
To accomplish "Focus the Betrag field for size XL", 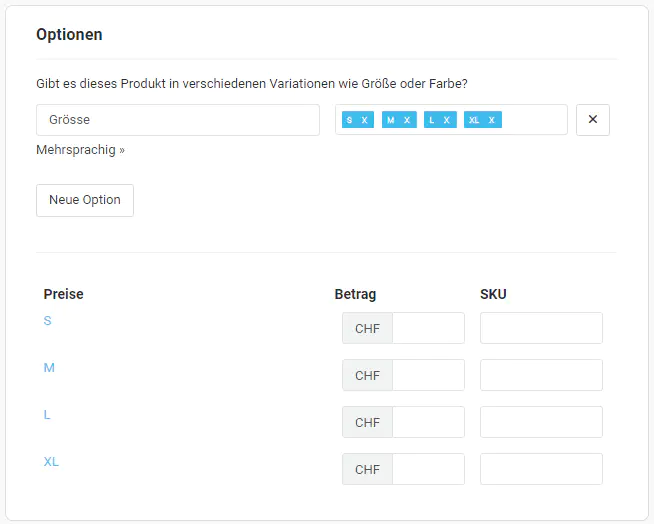I will click(428, 469).
